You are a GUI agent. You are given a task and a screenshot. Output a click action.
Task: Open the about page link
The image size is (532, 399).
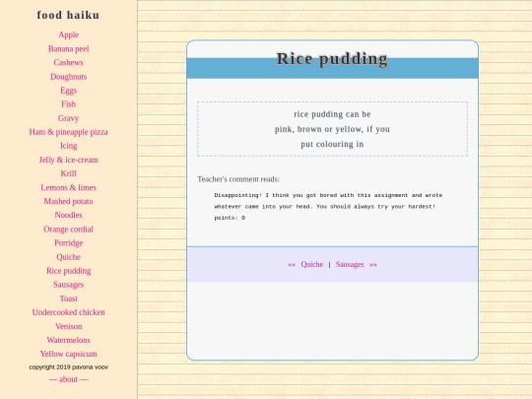69,379
